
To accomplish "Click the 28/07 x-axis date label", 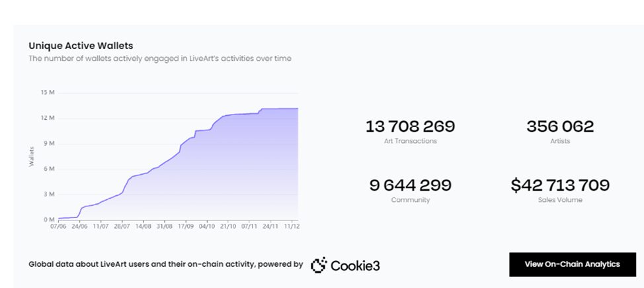I will pos(122,226).
